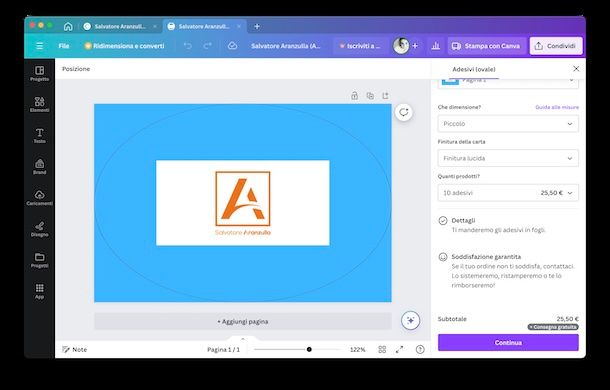Open the Piccolo size dropdown
The width and height of the screenshot is (610, 390).
(x=508, y=124)
